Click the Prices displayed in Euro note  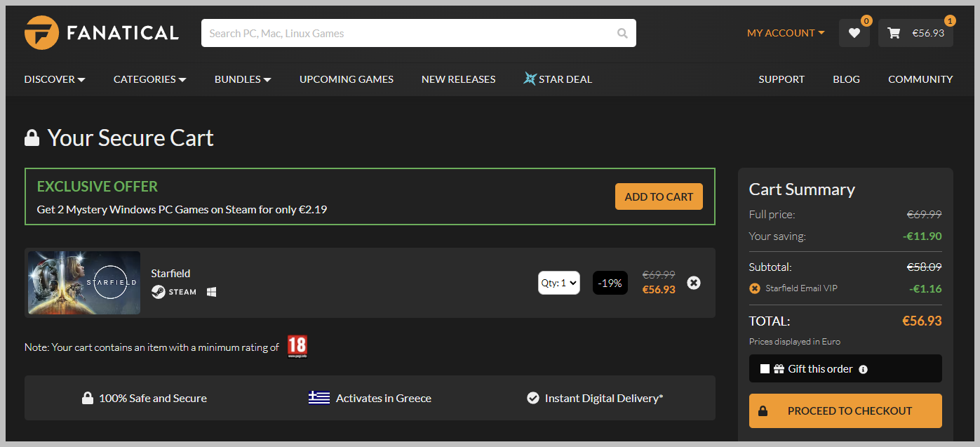pos(795,342)
